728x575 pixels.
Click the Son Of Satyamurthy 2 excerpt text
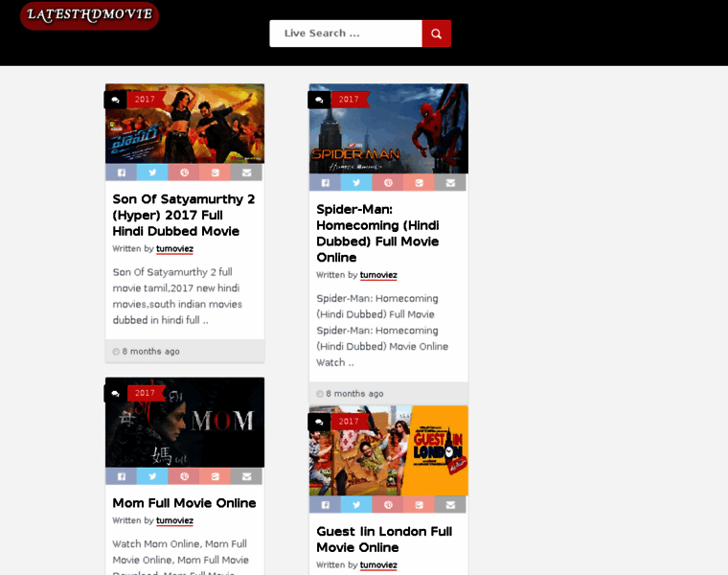pyautogui.click(x=177, y=296)
